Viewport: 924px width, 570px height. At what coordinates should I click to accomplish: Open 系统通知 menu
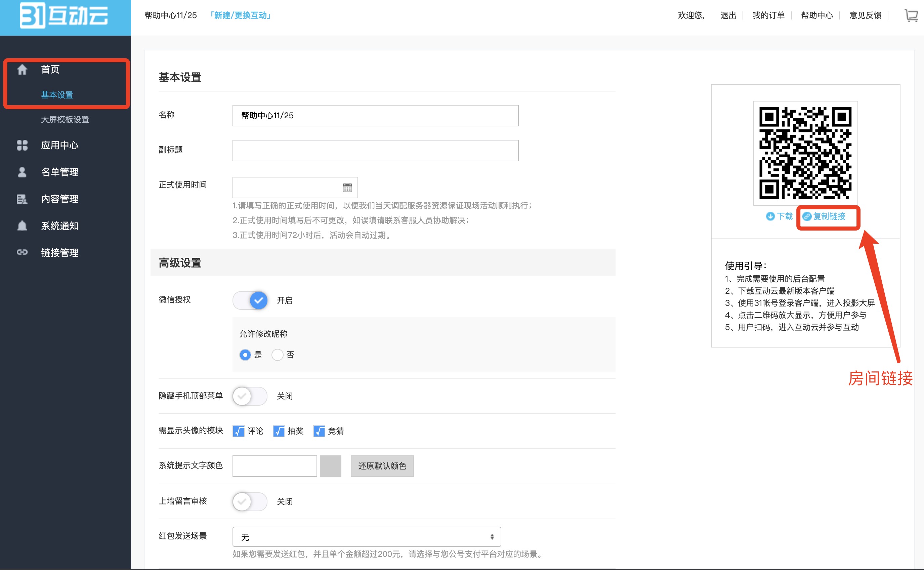59,226
